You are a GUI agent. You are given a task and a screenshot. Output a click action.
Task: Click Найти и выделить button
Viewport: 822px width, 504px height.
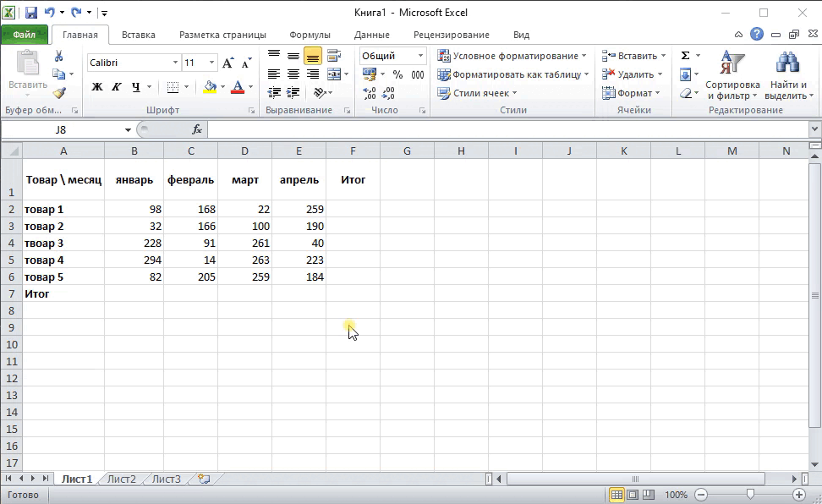(788, 74)
